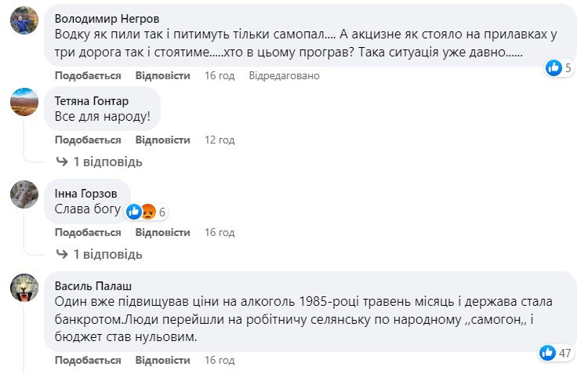Show edit history via Відредаговано

(285, 76)
